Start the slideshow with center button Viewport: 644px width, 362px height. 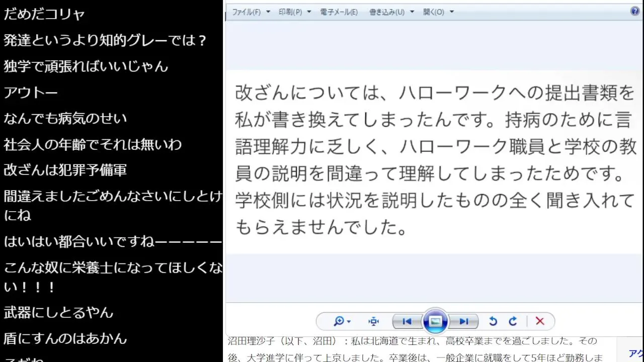[x=435, y=321]
